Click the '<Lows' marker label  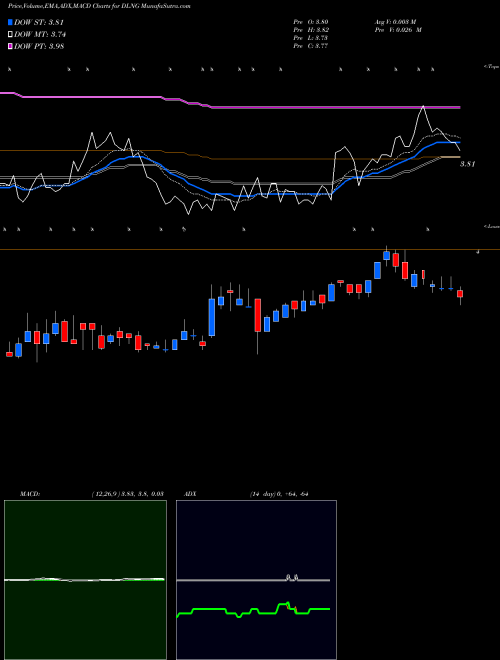click(492, 226)
